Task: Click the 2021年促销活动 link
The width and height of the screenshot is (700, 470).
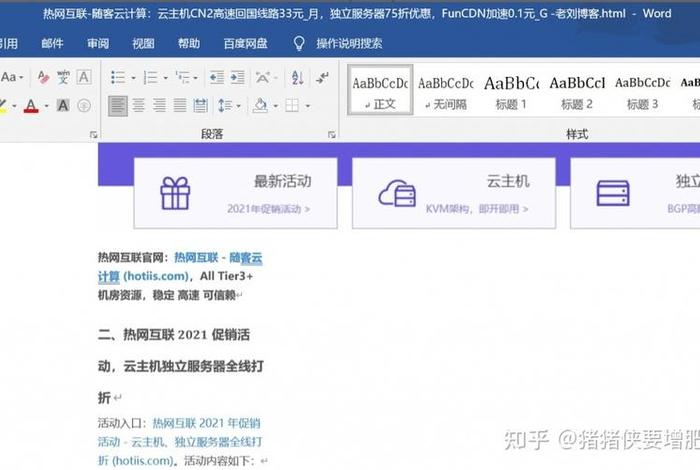Action: coord(268,208)
